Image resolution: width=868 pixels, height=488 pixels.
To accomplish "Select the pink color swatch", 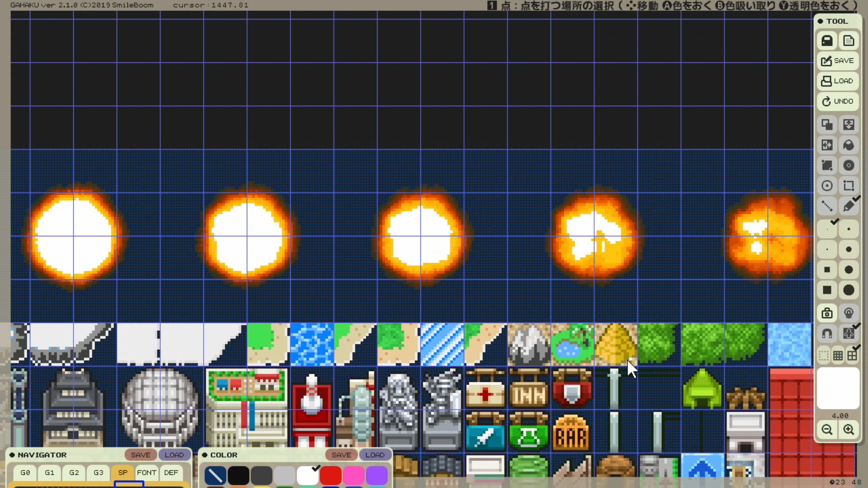I will point(354,475).
